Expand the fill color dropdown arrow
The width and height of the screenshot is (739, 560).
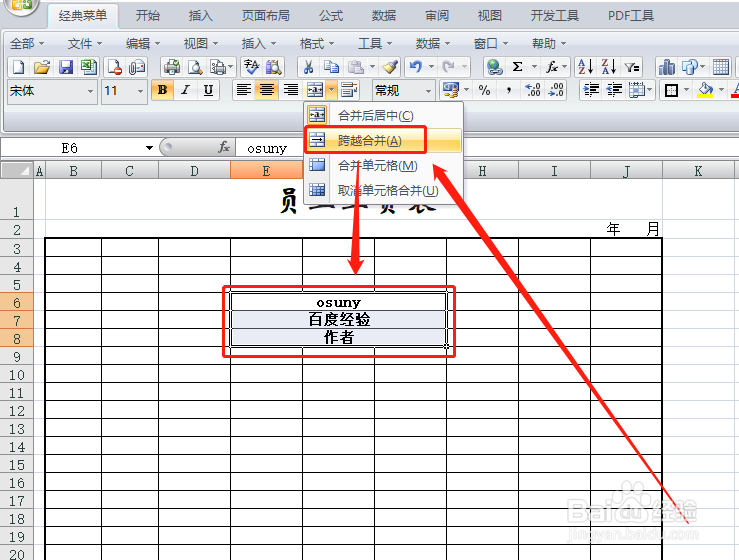tap(721, 90)
